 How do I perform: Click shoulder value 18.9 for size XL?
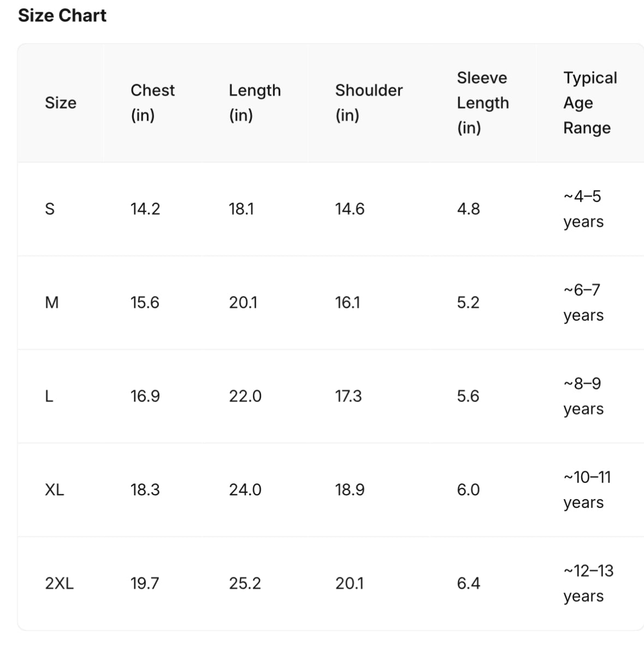pyautogui.click(x=350, y=489)
